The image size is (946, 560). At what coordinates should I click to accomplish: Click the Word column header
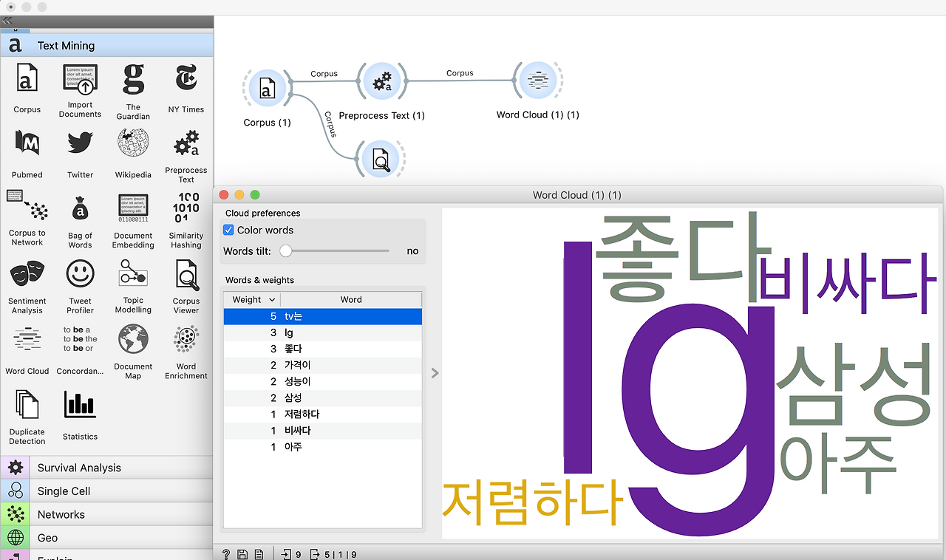[351, 299]
